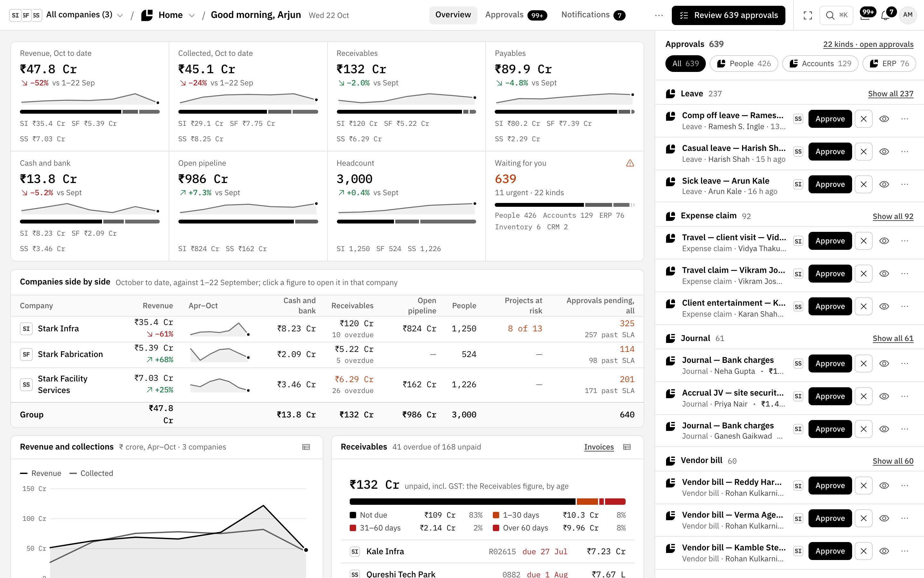924x578 pixels.
Task: Open more options for Accrual JV
Action: point(904,397)
